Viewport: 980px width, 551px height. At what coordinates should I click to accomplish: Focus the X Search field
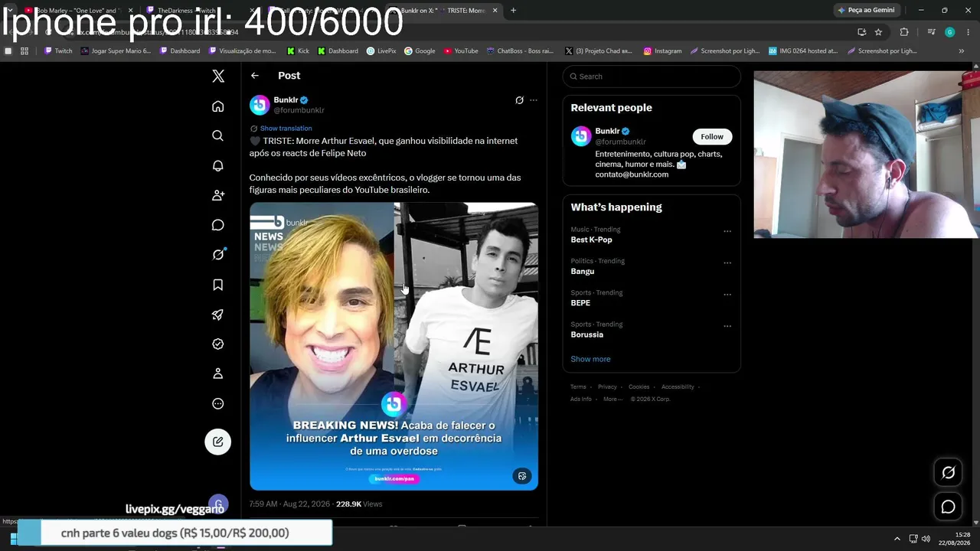tap(652, 77)
